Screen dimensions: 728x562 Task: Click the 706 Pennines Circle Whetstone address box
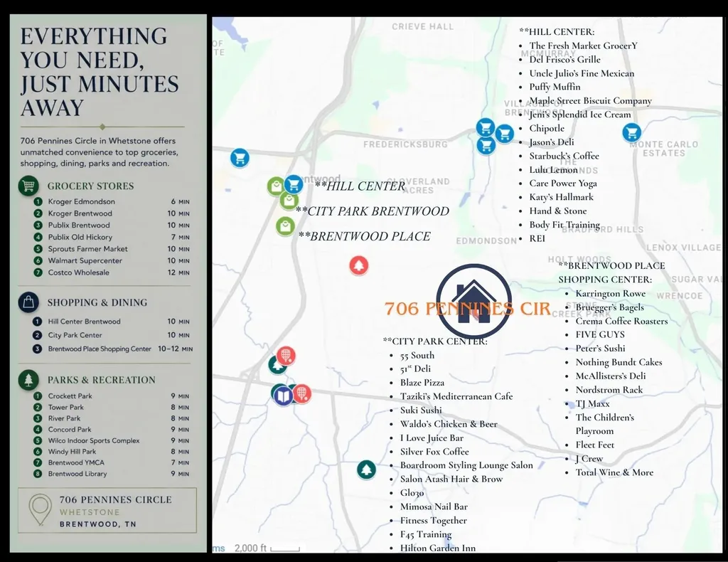[107, 510]
